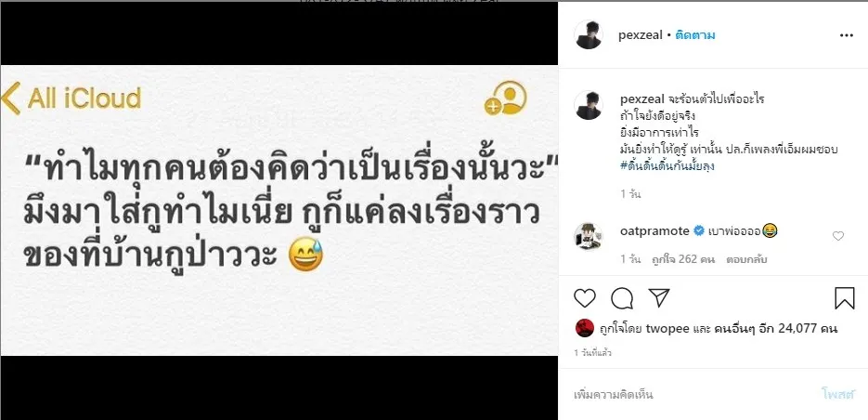This screenshot has width=868, height=420.
Task: Share the post with the paper plane icon
Action: point(659,297)
